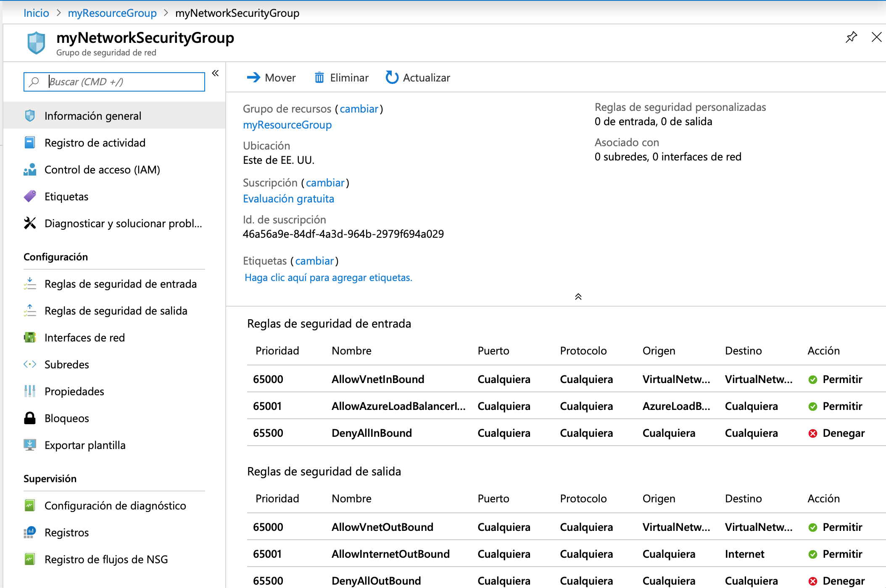This screenshot has width=886, height=588.
Task: Select Control de acceso (IAM) label
Action: point(102,169)
